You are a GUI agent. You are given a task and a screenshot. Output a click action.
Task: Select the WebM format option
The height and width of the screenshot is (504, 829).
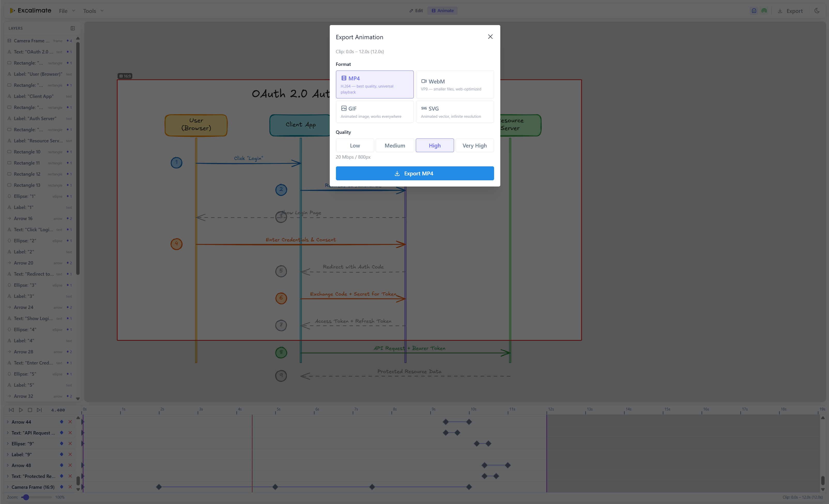coord(455,84)
